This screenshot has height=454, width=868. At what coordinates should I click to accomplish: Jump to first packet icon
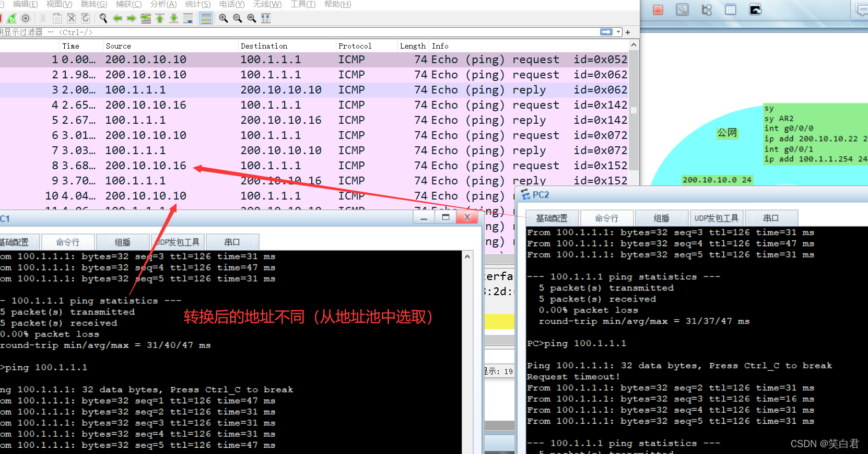[160, 18]
